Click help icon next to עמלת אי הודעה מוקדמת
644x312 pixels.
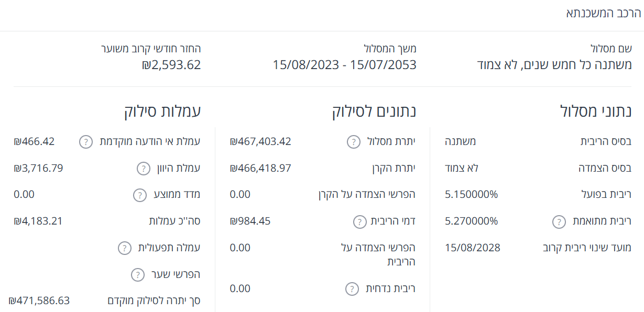click(86, 142)
